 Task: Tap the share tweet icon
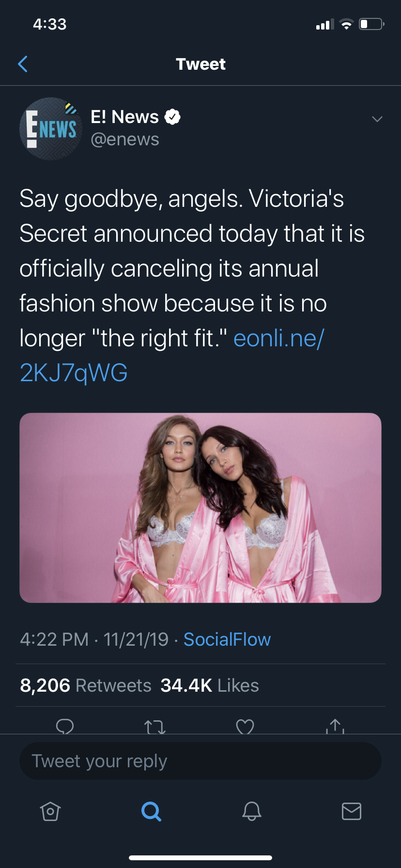pos(335,726)
